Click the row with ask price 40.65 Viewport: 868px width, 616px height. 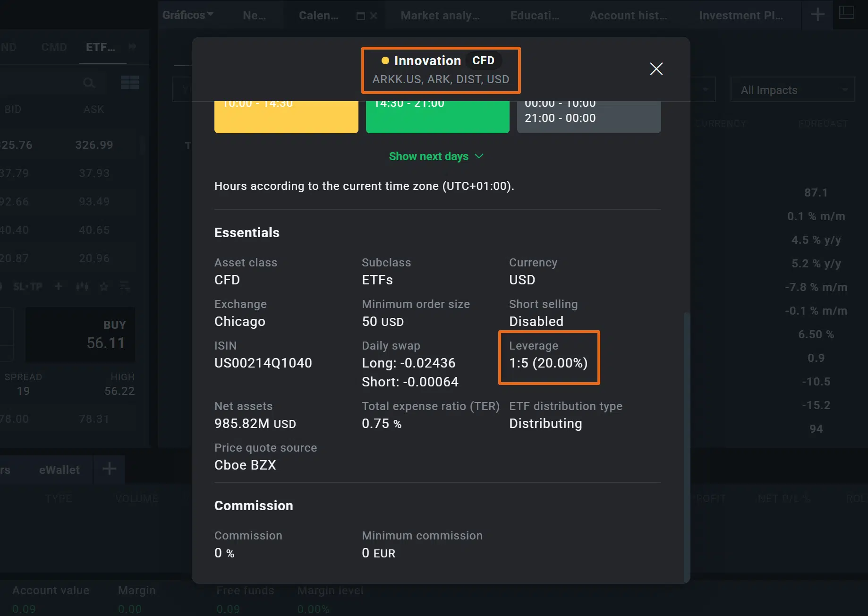tap(68, 230)
